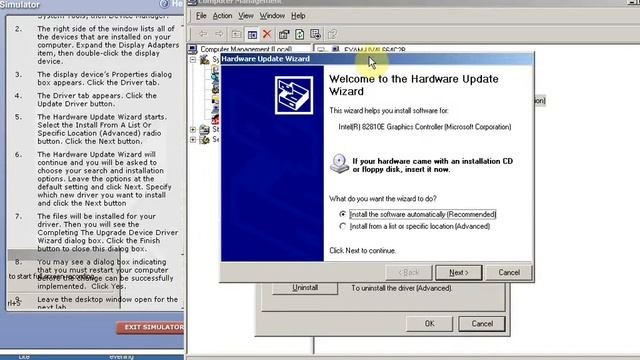
Task: Click 'To uninstall the driver (Advanced)' text
Action: (x=402, y=288)
